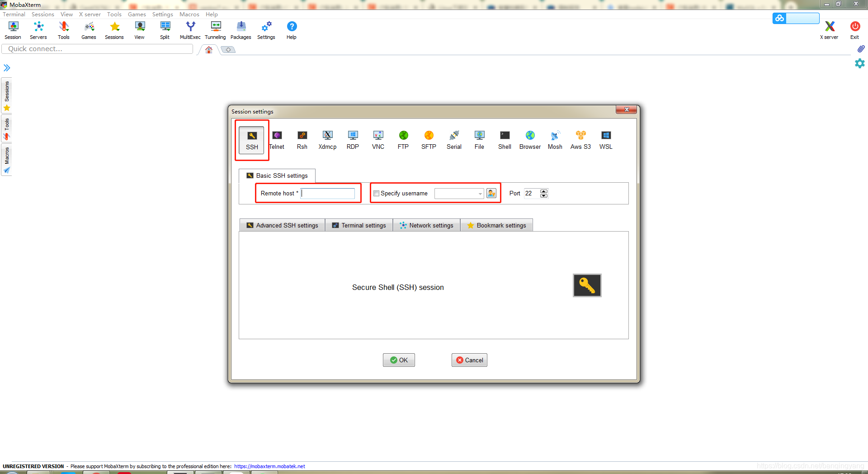
Task: Select the Rsh session type
Action: point(302,140)
